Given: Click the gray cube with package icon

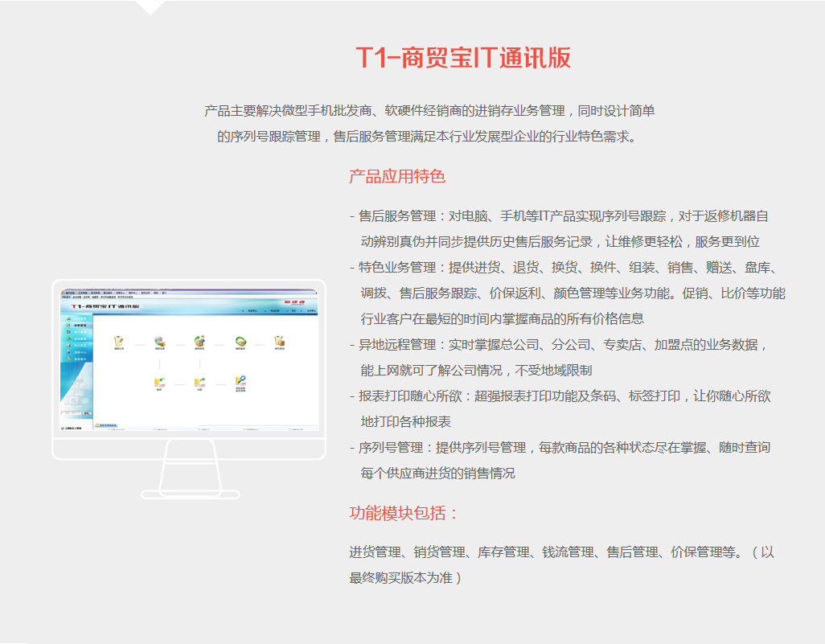Looking at the screenshot, I should point(159,341).
